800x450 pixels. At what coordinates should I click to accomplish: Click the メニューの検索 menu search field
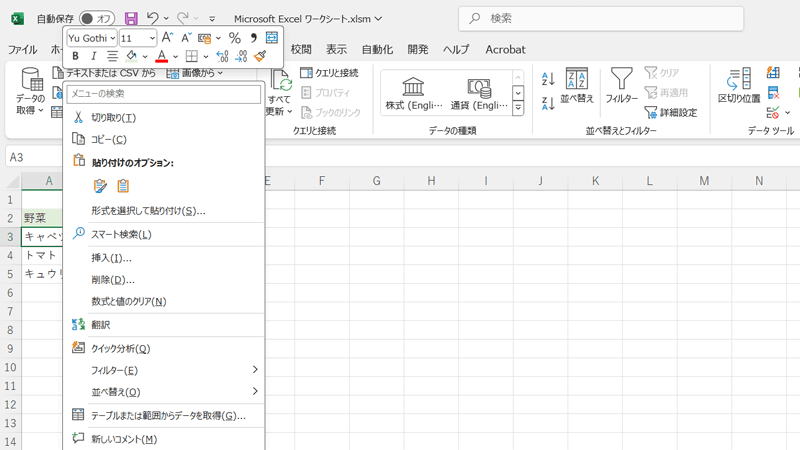point(164,94)
